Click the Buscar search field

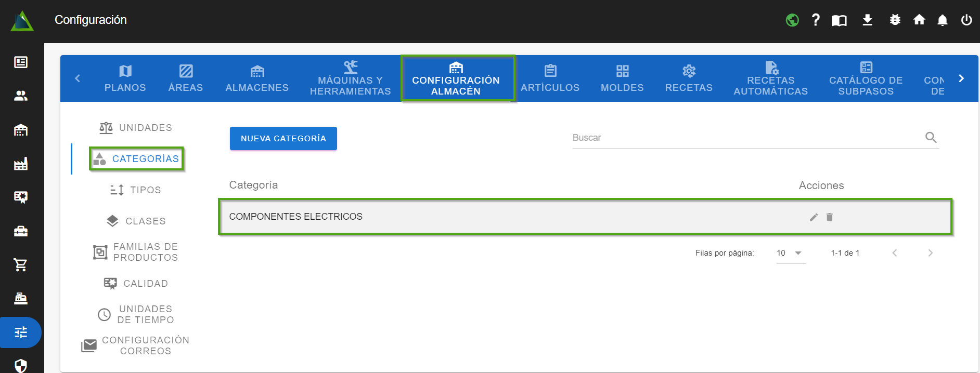[x=744, y=138]
